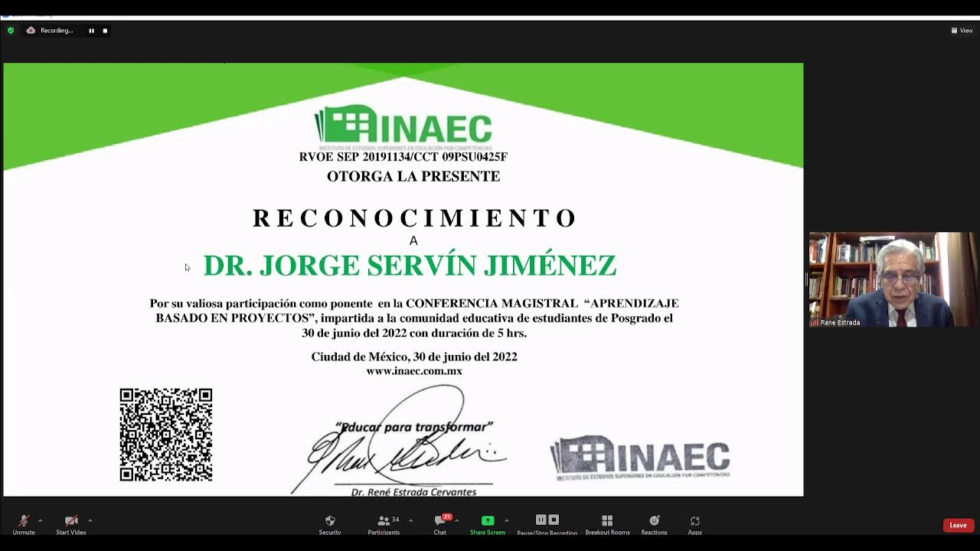The image size is (980, 551).
Task: Click the 34 participants count
Action: pos(395,520)
